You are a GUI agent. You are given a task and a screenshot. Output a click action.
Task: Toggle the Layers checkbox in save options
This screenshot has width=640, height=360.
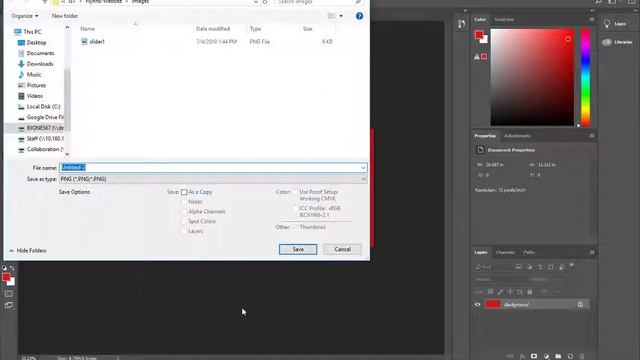coord(184,231)
